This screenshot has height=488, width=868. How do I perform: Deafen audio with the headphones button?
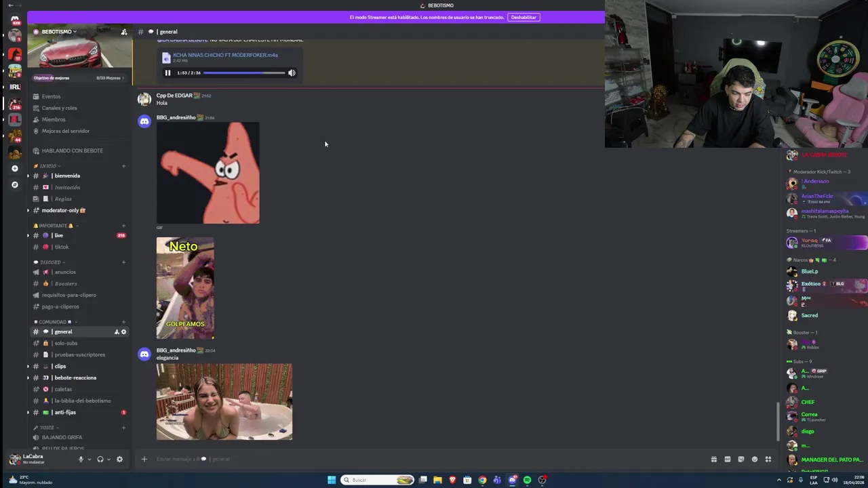click(100, 459)
